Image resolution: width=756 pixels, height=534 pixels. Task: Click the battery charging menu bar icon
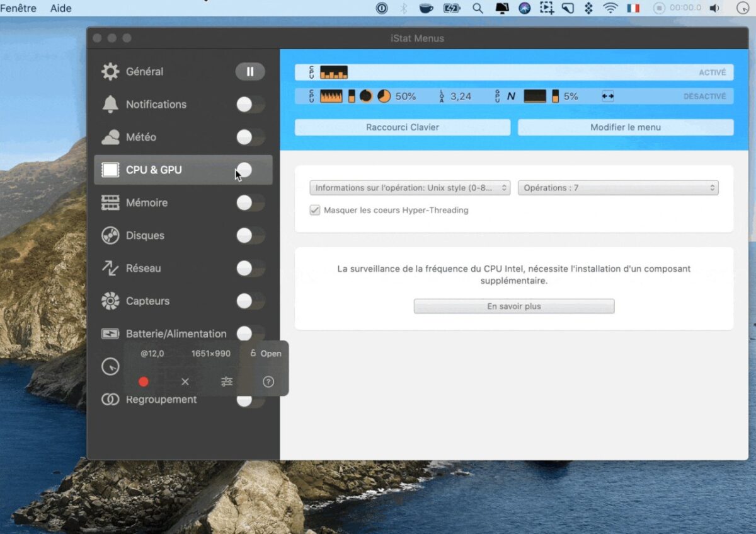[x=452, y=8]
